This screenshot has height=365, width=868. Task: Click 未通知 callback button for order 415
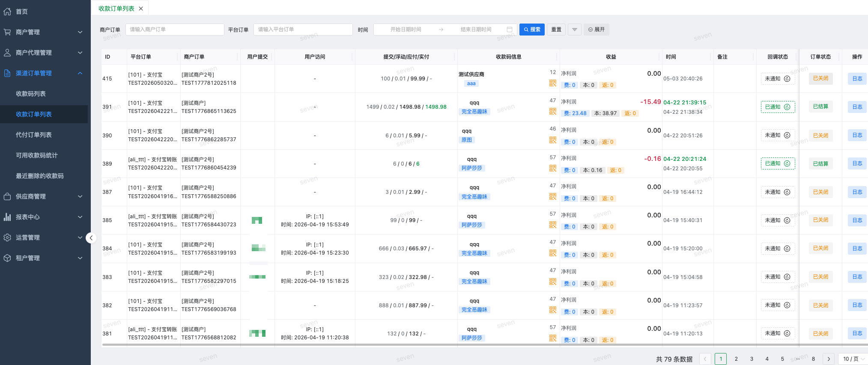[778, 79]
